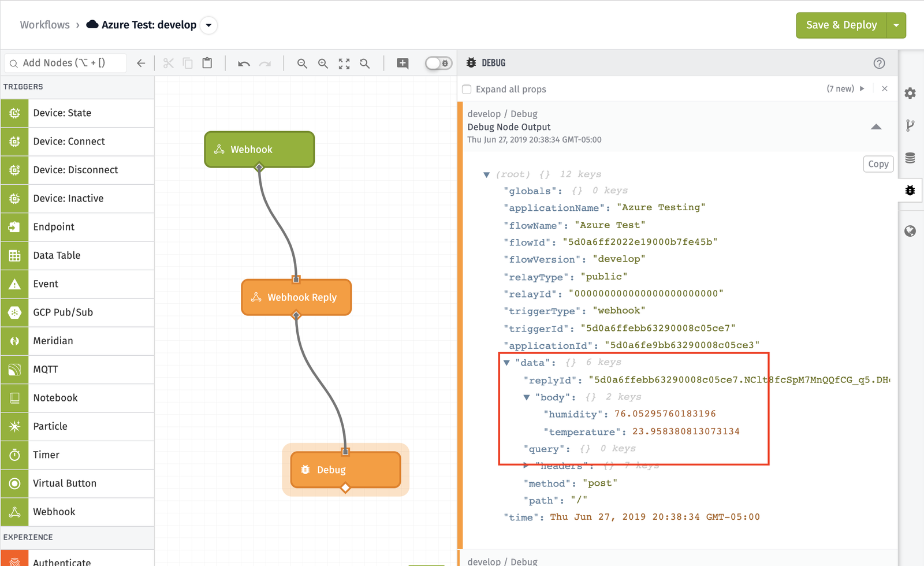This screenshot has width=924, height=566.
Task: Open the Save & Deploy dropdown arrow
Action: click(x=896, y=25)
